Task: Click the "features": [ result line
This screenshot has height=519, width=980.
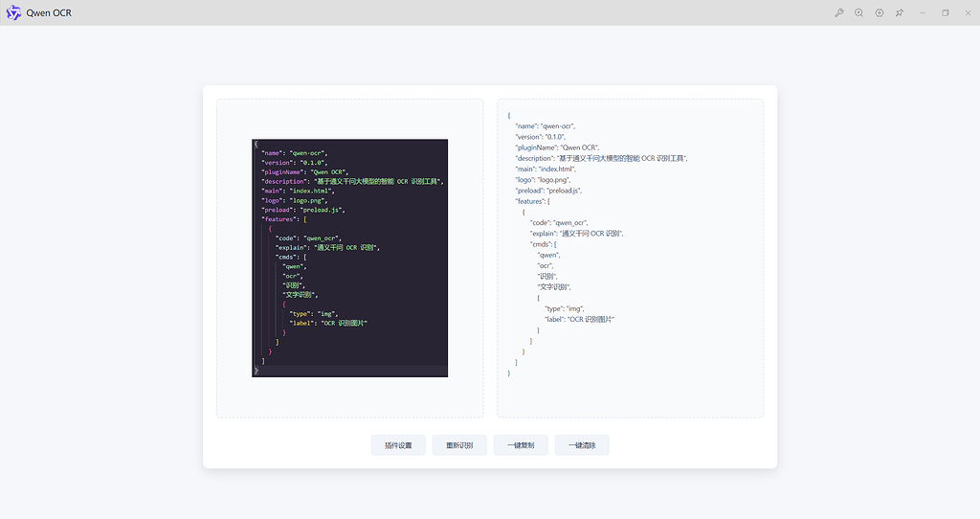Action: [x=532, y=201]
